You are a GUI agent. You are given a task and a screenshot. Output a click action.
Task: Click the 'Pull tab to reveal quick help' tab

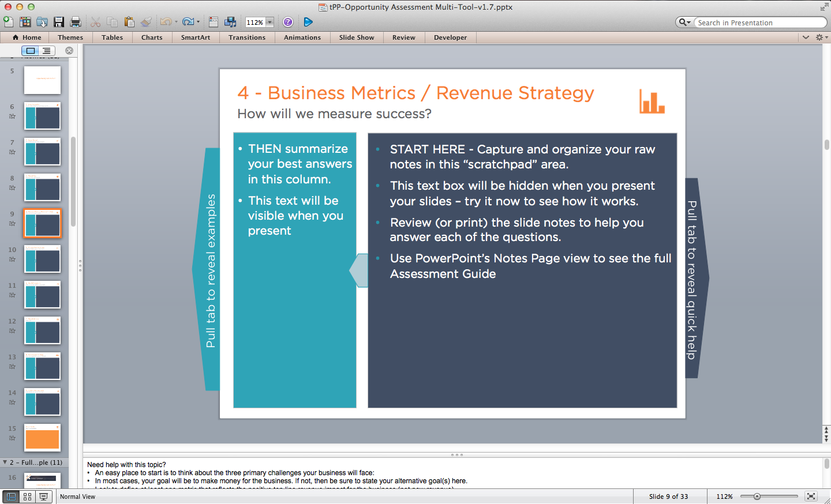[x=697, y=279]
